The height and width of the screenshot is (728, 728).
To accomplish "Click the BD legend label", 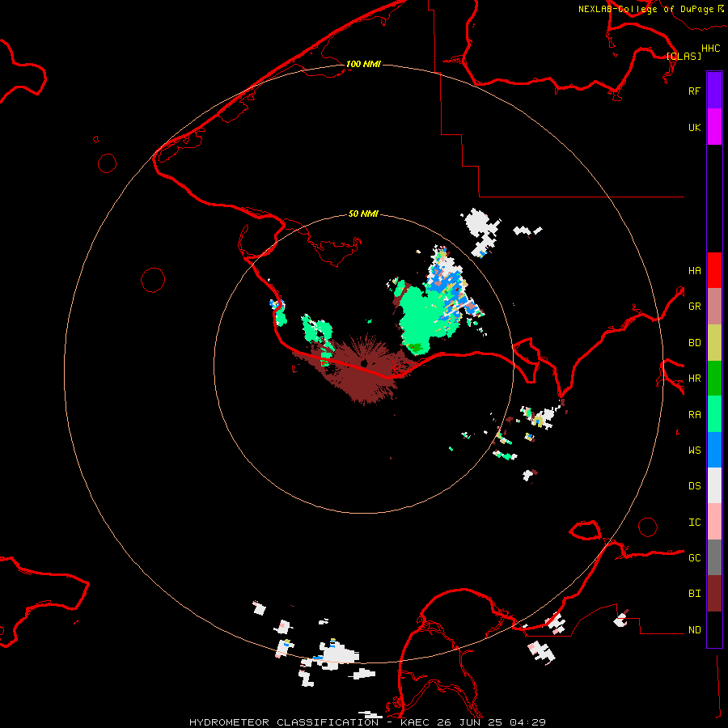I will point(694,343).
